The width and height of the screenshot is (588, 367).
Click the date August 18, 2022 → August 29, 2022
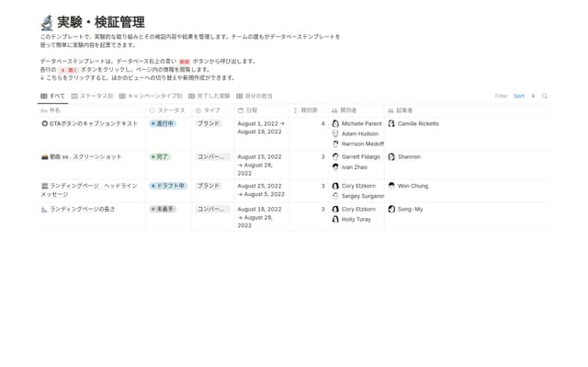coord(259,217)
